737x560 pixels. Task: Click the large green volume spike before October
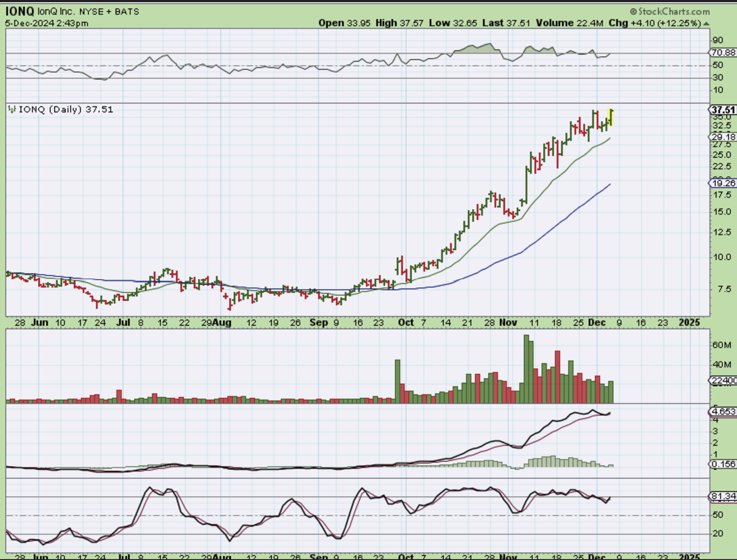point(398,381)
